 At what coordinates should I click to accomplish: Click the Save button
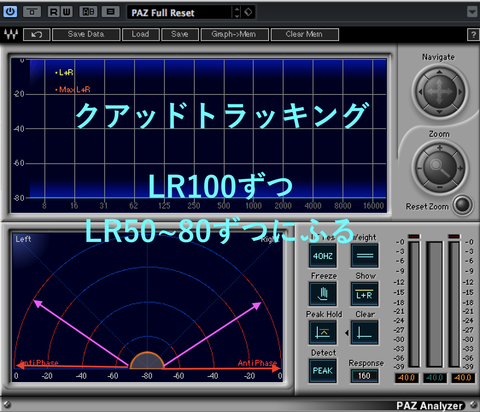point(180,34)
